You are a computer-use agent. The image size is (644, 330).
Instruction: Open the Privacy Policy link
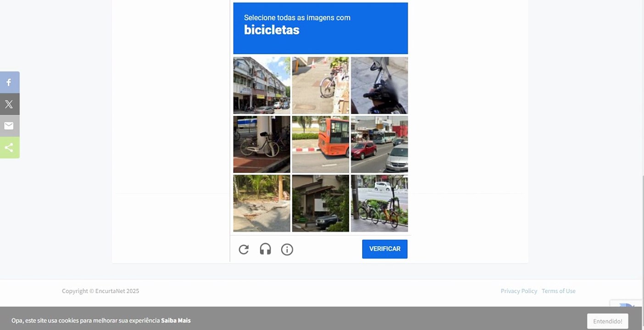[x=519, y=291]
